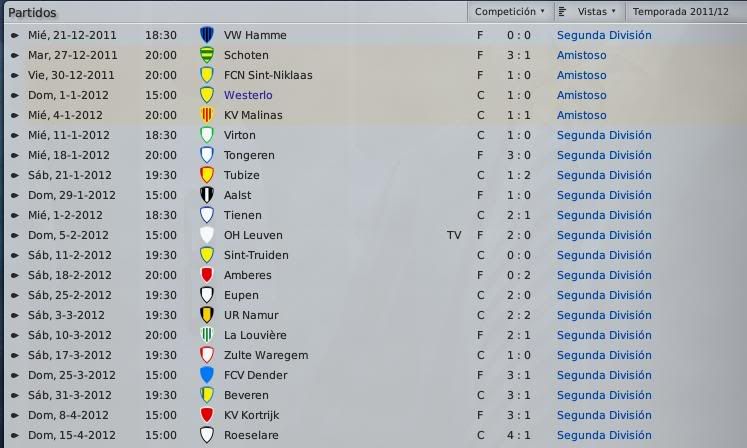Expand the arrow beside Roeselare match row
Viewport: 747px width, 448px height.
click(15, 436)
